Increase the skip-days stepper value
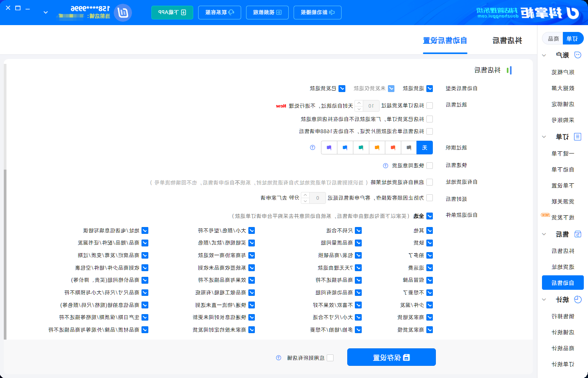The height and width of the screenshot is (378, 588). pos(359,103)
